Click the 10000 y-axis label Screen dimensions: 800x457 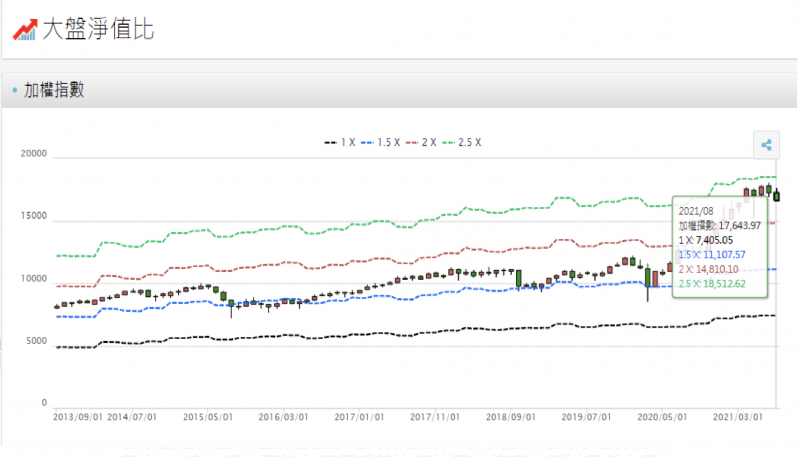[34, 278]
